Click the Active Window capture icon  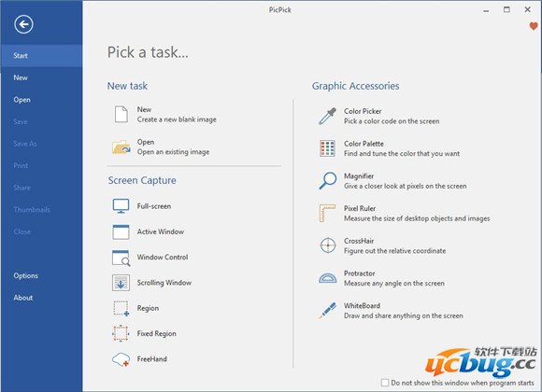tap(121, 231)
